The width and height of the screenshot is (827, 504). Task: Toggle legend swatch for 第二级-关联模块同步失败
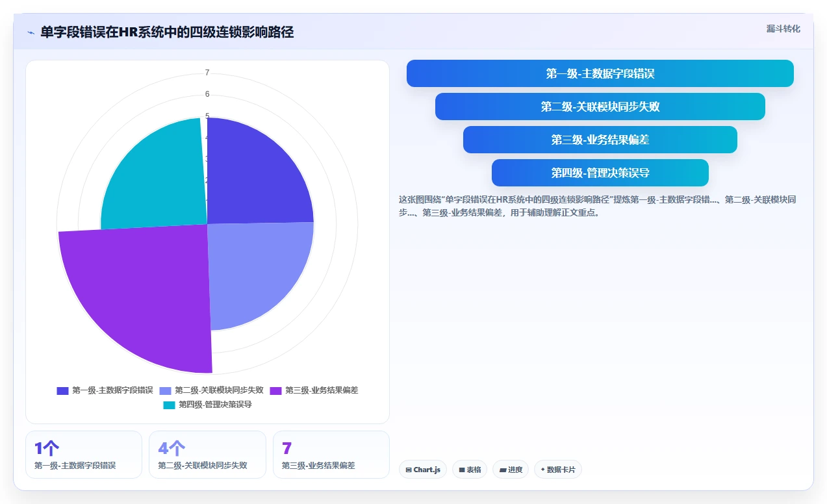(165, 390)
